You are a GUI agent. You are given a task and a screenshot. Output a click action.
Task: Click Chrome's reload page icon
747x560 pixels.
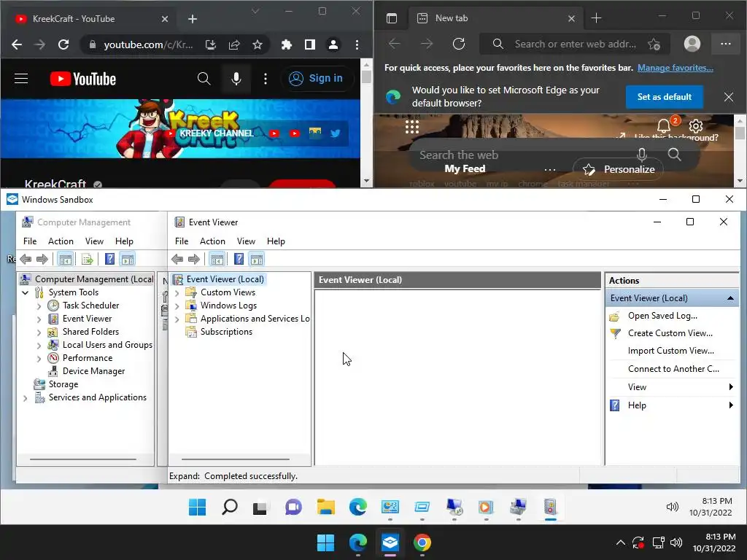(x=63, y=44)
